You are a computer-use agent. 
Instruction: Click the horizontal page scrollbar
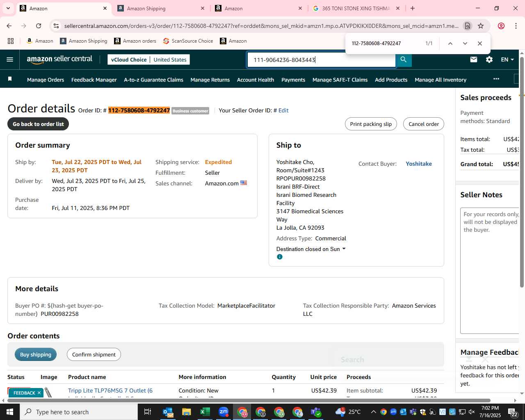pyautogui.click(x=248, y=400)
